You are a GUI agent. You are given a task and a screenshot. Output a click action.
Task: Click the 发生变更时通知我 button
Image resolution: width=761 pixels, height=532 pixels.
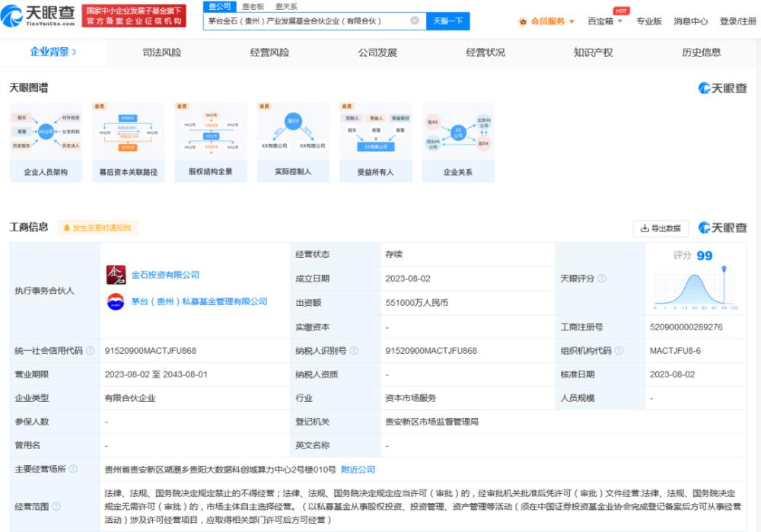[97, 228]
